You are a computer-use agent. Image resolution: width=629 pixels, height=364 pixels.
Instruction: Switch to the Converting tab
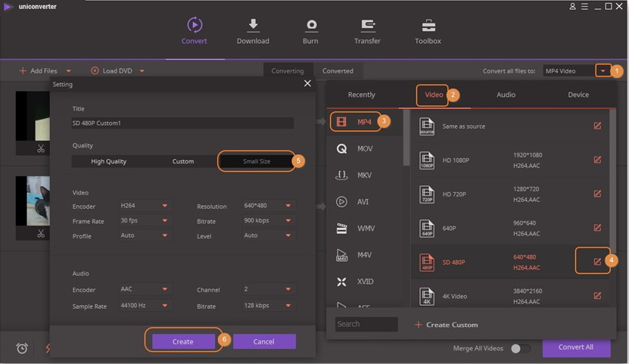pos(288,71)
